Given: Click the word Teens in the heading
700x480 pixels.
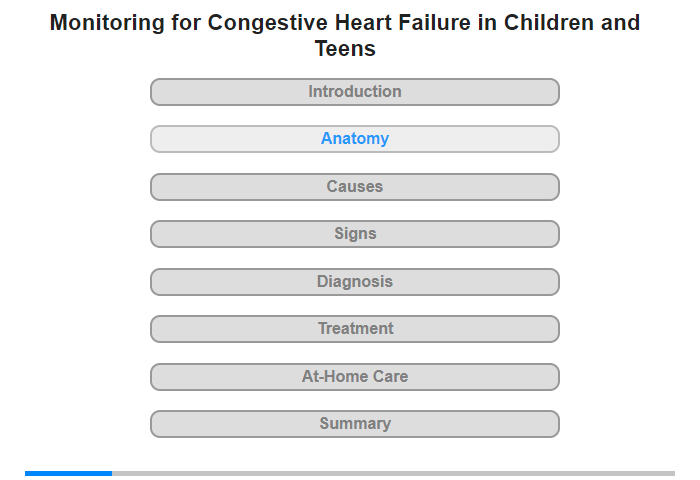Looking at the screenshot, I should coord(345,48).
